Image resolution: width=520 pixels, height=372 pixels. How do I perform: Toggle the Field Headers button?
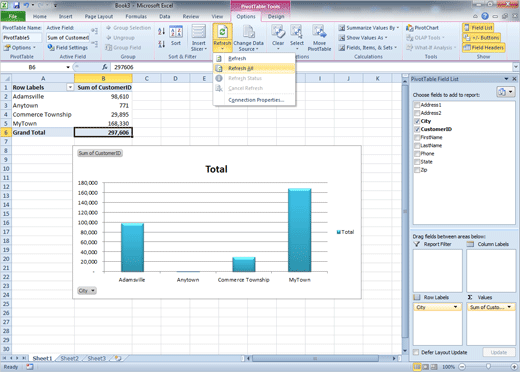(484, 48)
